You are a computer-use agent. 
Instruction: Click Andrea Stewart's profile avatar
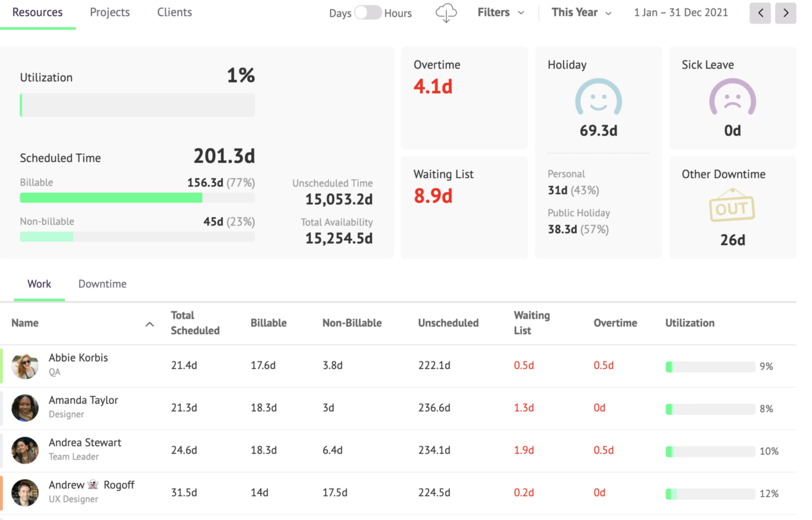coord(25,450)
